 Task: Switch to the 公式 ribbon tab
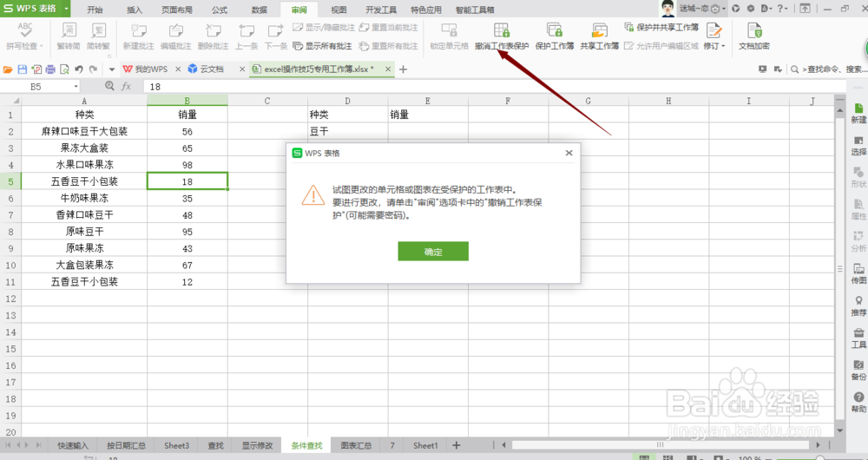tap(220, 10)
